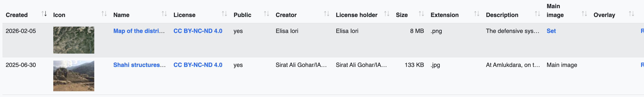Open "Shahi structures…" file link
This screenshot has height=97, width=644.
click(x=140, y=65)
